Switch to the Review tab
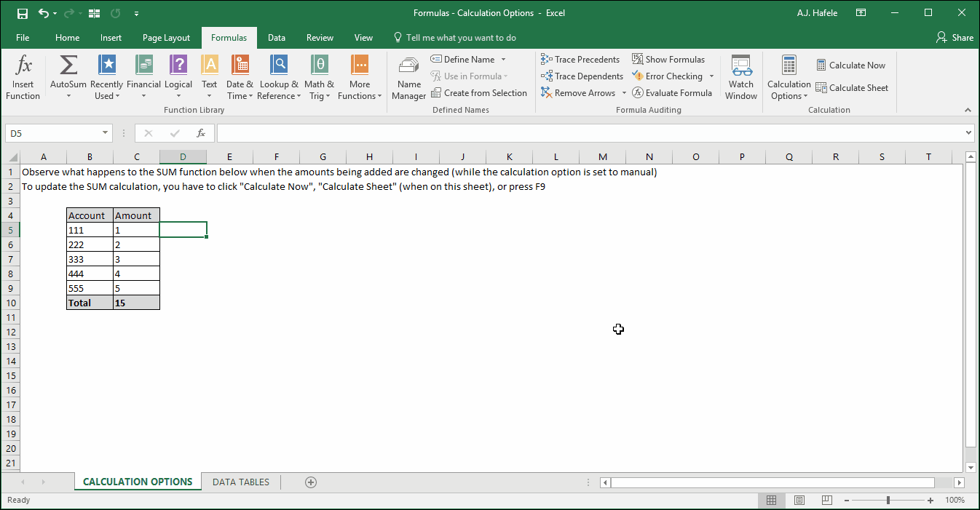 tap(320, 38)
